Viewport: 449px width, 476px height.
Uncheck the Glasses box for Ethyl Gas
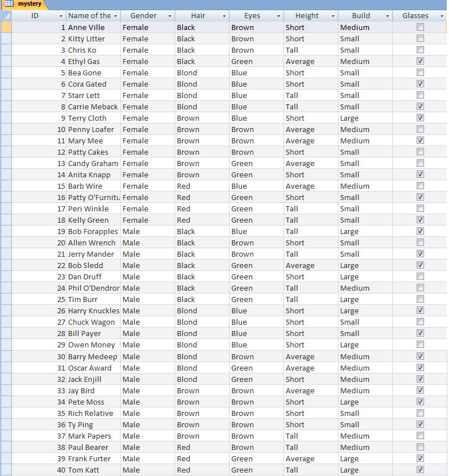pos(420,61)
